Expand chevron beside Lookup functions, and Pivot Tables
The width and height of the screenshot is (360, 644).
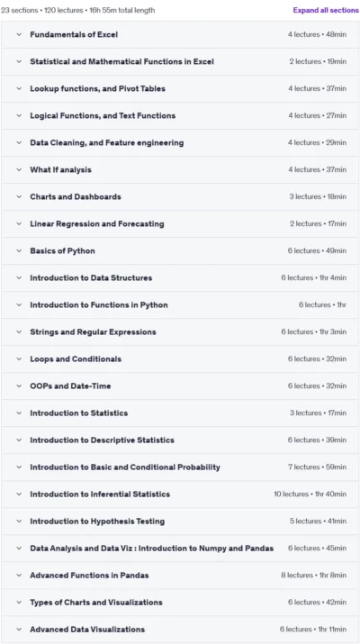19,88
